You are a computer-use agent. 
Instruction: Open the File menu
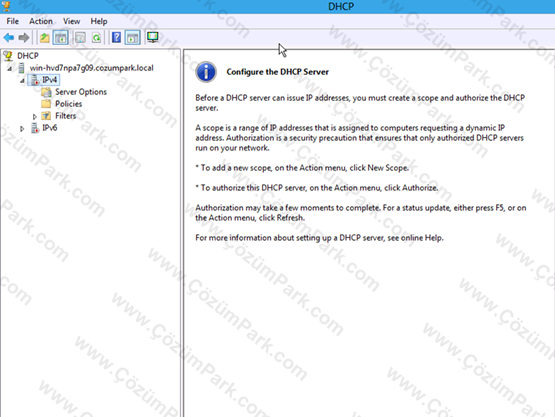pyautogui.click(x=12, y=21)
